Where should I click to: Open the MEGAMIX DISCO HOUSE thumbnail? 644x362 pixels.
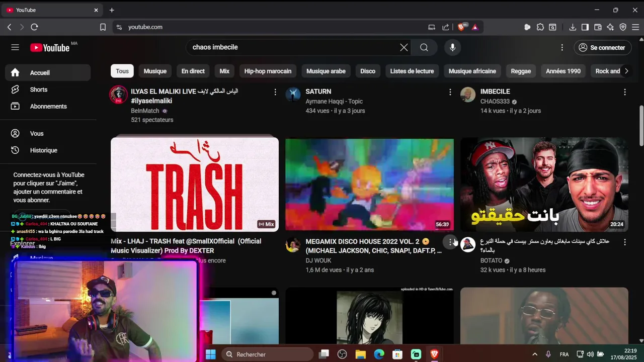369,184
